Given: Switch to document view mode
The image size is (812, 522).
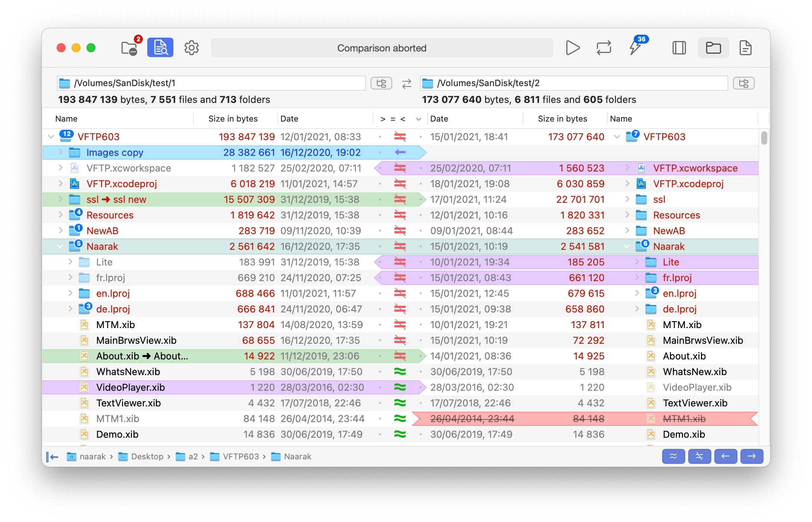Looking at the screenshot, I should pos(745,48).
